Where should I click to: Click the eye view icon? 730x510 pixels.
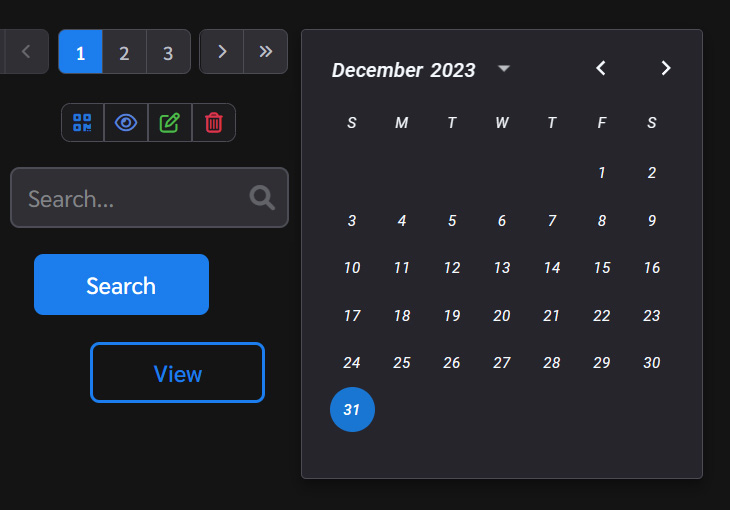coord(126,123)
